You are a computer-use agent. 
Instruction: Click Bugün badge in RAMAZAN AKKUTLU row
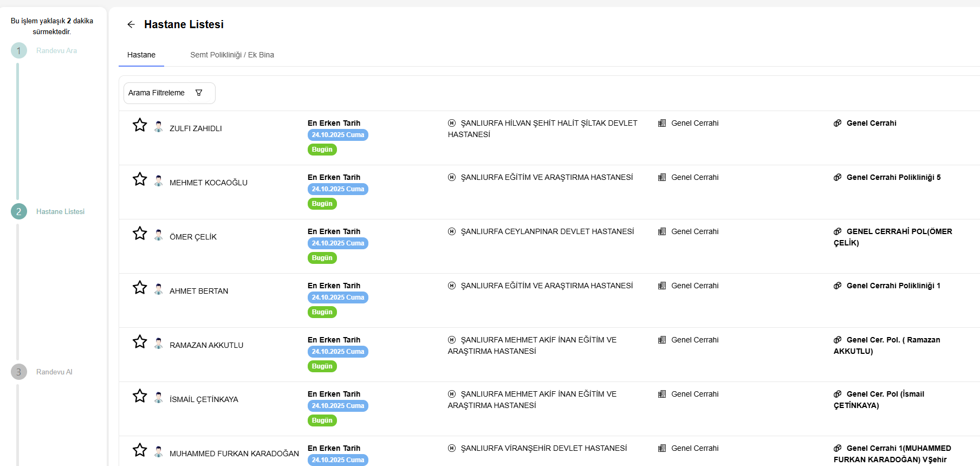click(322, 366)
